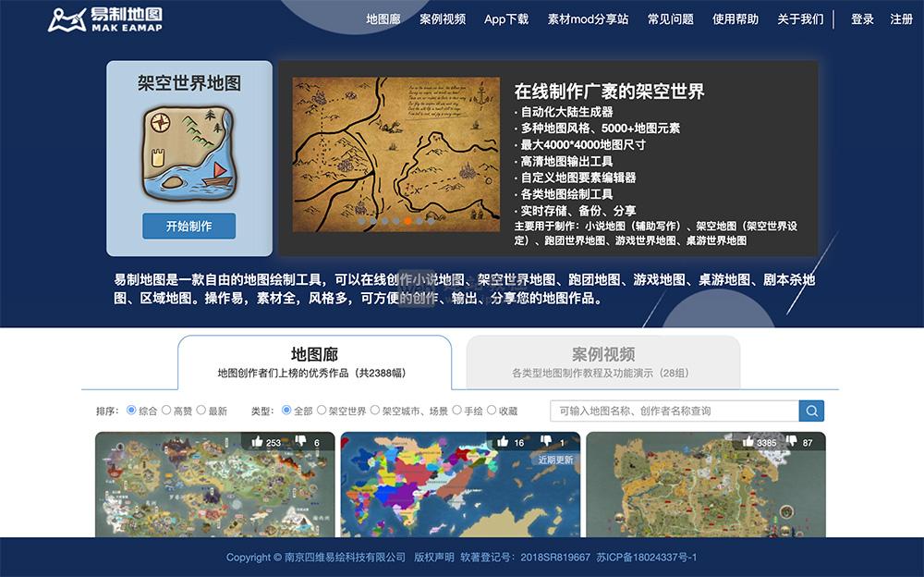Click the 开始制作 button
Image resolution: width=924 pixels, height=577 pixels.
point(188,226)
